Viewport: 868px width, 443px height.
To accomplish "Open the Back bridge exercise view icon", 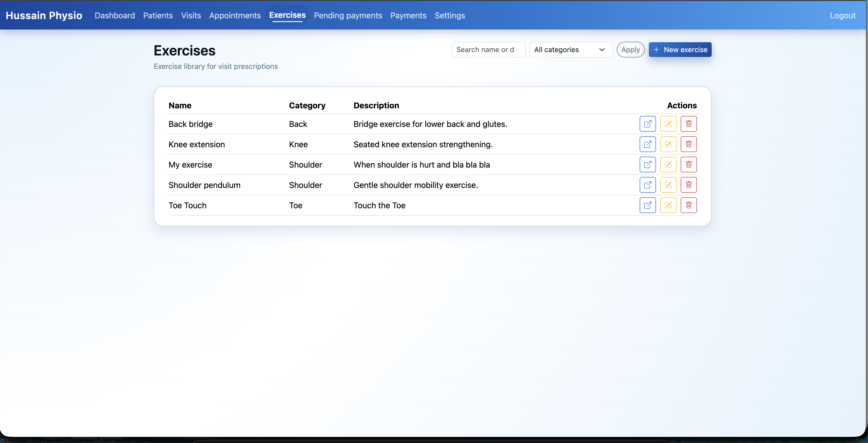I will tap(647, 124).
